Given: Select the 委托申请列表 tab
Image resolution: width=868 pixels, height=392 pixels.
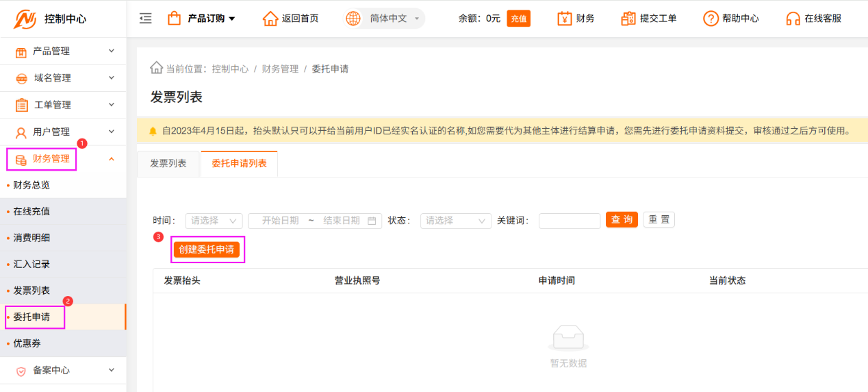Looking at the screenshot, I should click(x=240, y=164).
